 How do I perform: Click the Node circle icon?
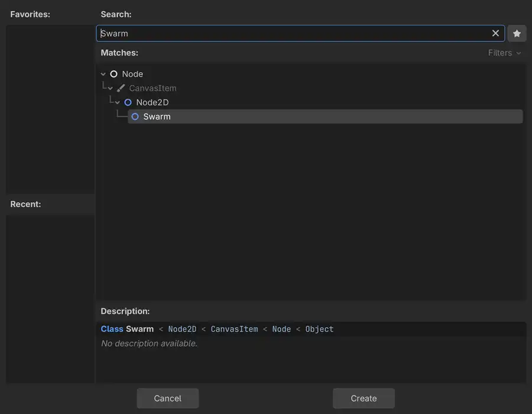(x=113, y=74)
